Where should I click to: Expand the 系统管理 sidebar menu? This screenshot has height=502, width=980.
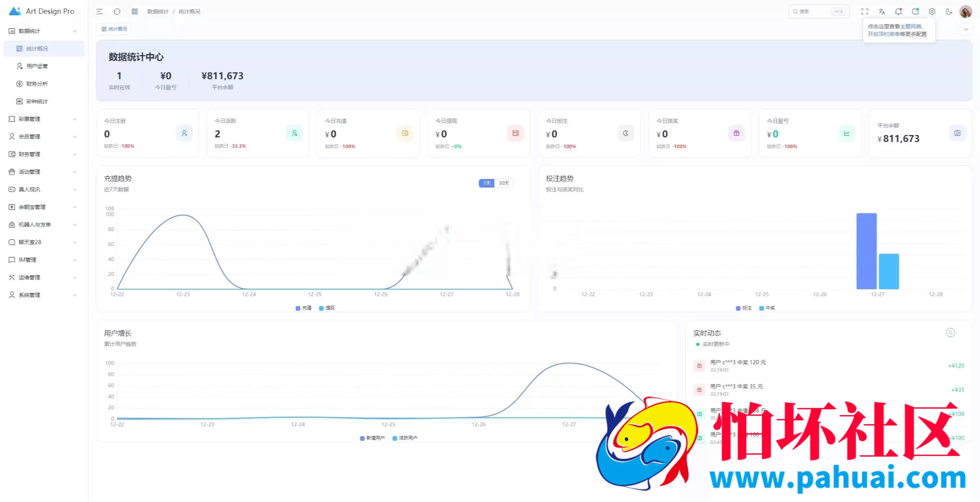pos(44,295)
